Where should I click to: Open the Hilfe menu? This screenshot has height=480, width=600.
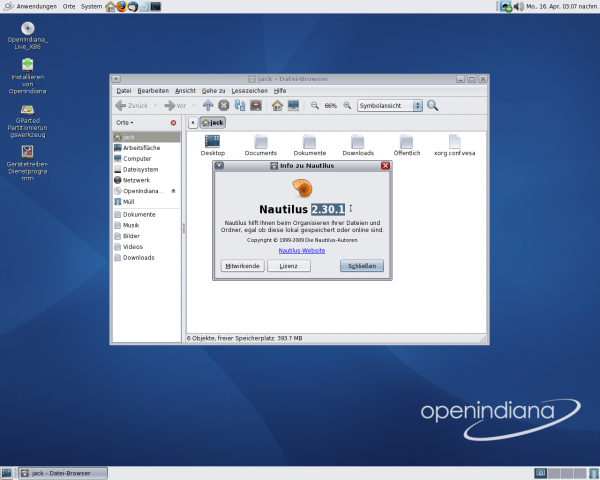(x=280, y=91)
